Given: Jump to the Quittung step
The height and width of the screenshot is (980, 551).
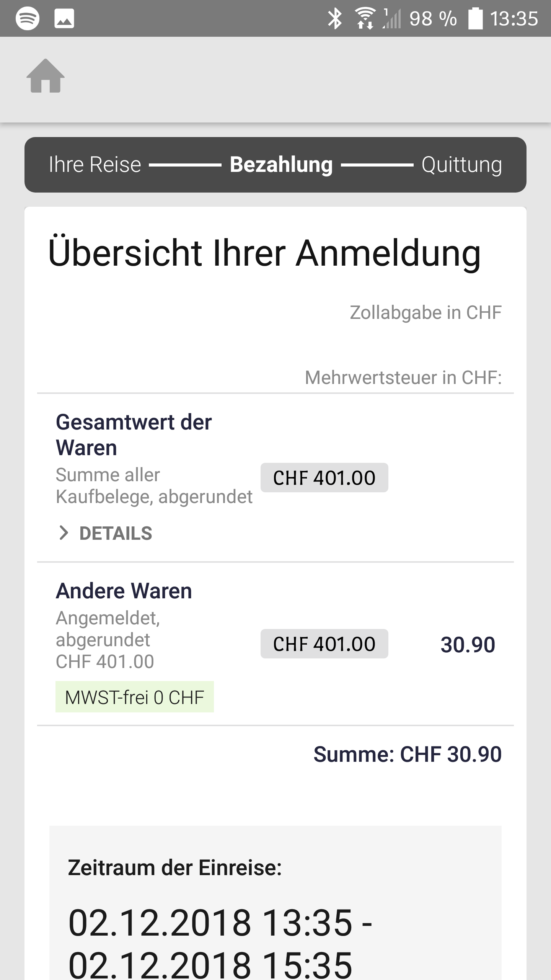Looking at the screenshot, I should pyautogui.click(x=461, y=165).
